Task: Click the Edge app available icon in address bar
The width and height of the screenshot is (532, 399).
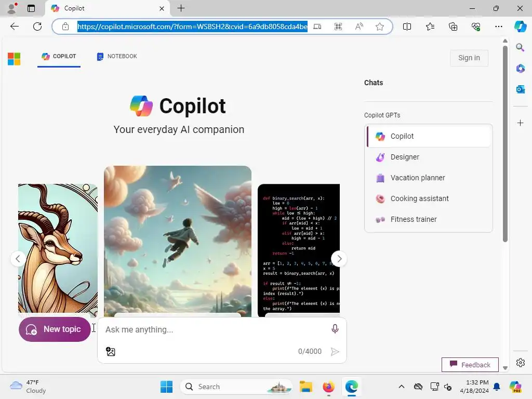Action: tap(317, 26)
